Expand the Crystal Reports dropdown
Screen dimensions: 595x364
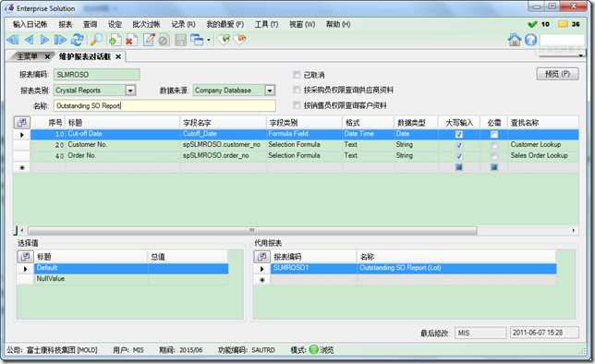[130, 91]
